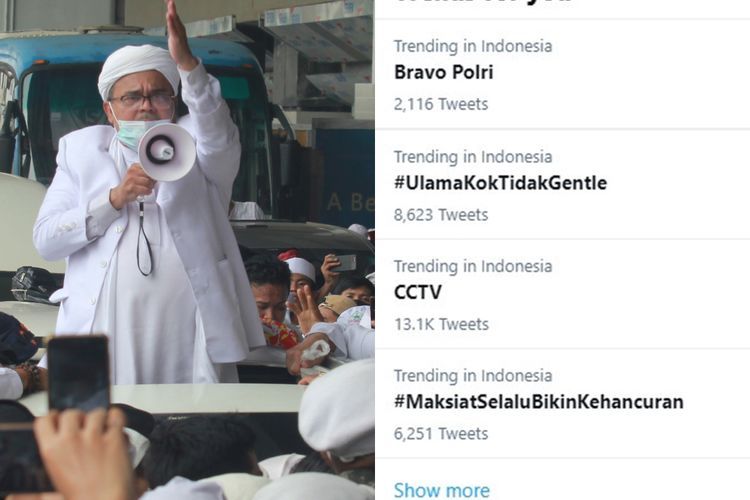
Task: Open the Bravo Polri trending topic
Action: pyautogui.click(x=443, y=72)
